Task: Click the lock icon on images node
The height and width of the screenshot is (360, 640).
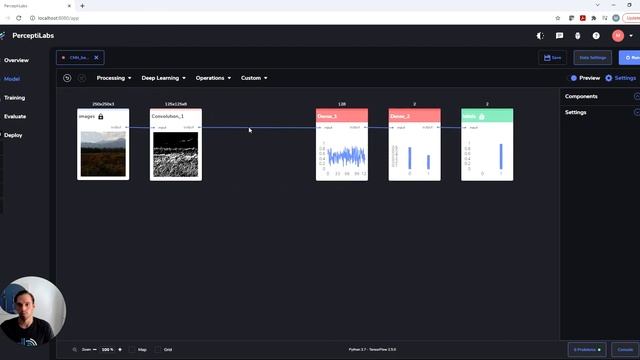Action: click(x=100, y=116)
